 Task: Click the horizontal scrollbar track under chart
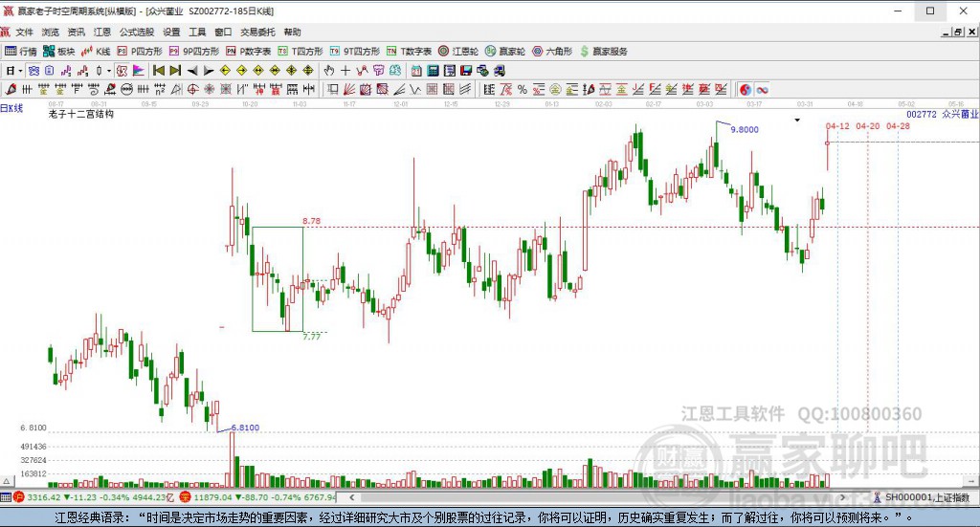tap(597, 497)
